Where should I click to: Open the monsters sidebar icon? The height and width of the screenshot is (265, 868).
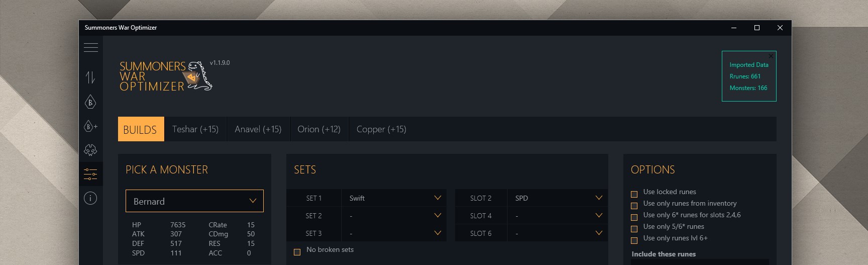coord(90,150)
